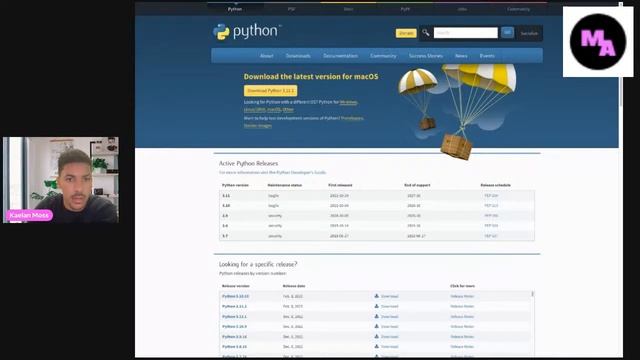This screenshot has width=640, height=360.
Task: Open the Downloads menu
Action: coord(298,56)
